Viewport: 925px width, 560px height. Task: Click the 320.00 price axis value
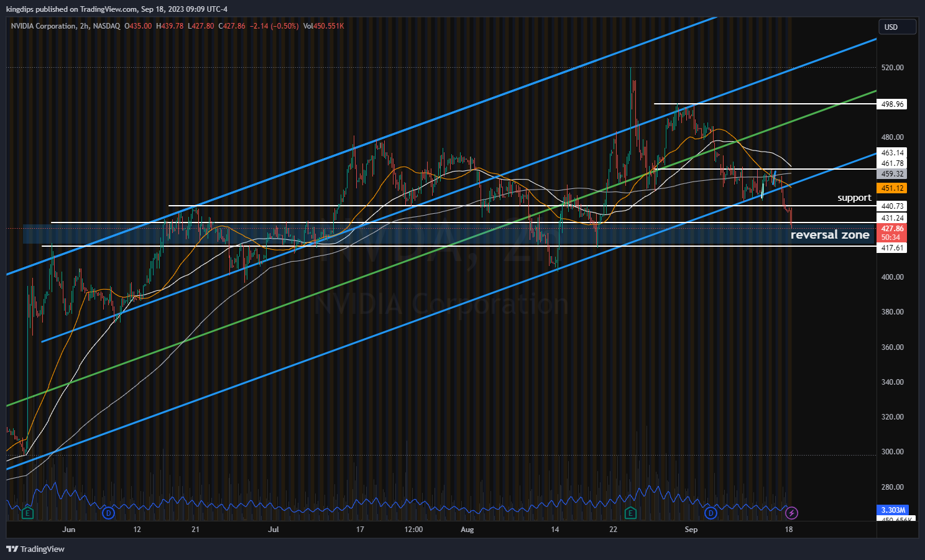point(892,416)
